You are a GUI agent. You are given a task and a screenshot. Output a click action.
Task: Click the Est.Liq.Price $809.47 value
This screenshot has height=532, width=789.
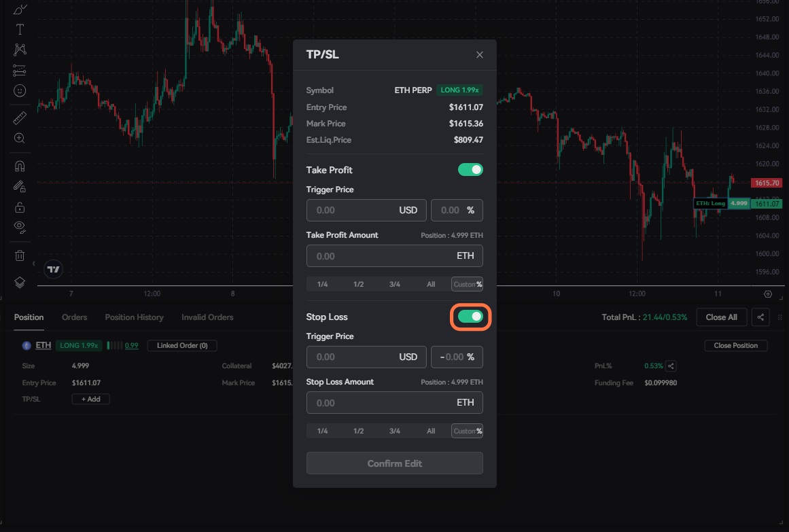pyautogui.click(x=468, y=140)
